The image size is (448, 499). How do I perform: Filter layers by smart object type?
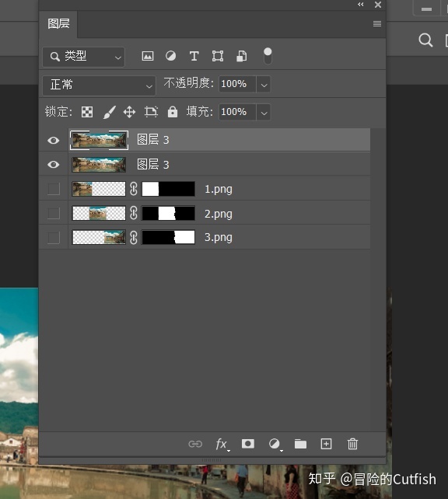(241, 56)
